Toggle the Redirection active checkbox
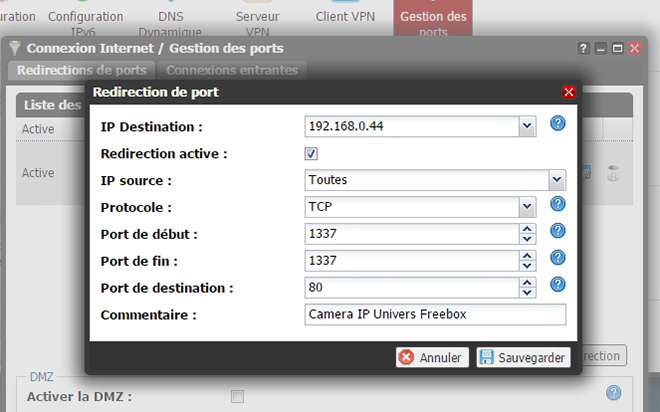This screenshot has height=412, width=660. (x=311, y=154)
